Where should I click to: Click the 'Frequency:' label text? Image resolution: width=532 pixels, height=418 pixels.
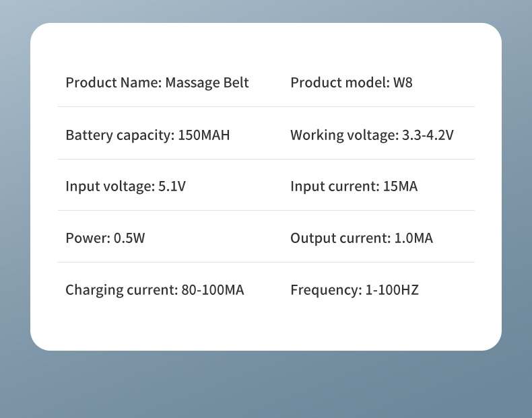pyautogui.click(x=326, y=290)
